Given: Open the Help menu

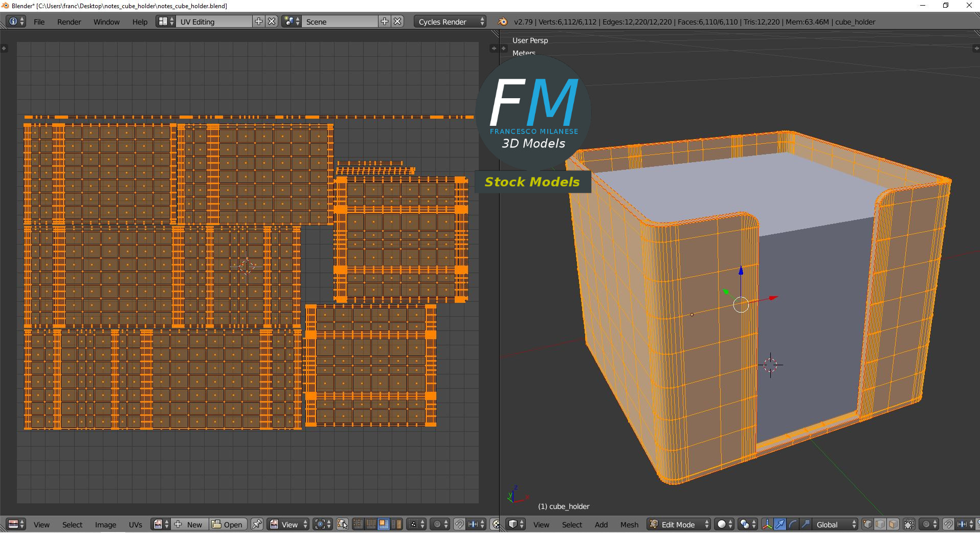Looking at the screenshot, I should pyautogui.click(x=140, y=22).
